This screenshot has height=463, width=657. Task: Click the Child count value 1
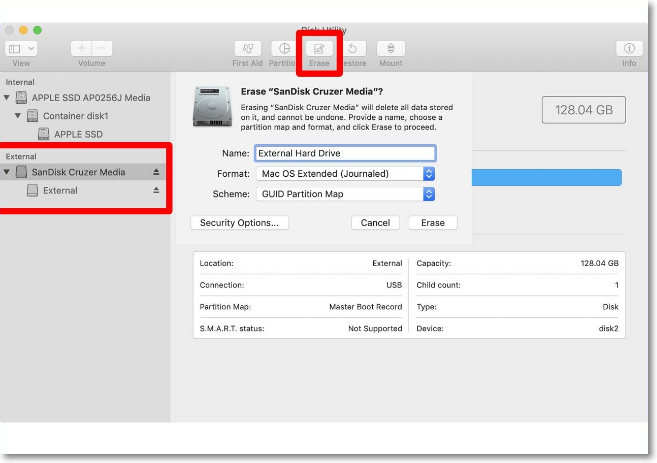point(616,285)
